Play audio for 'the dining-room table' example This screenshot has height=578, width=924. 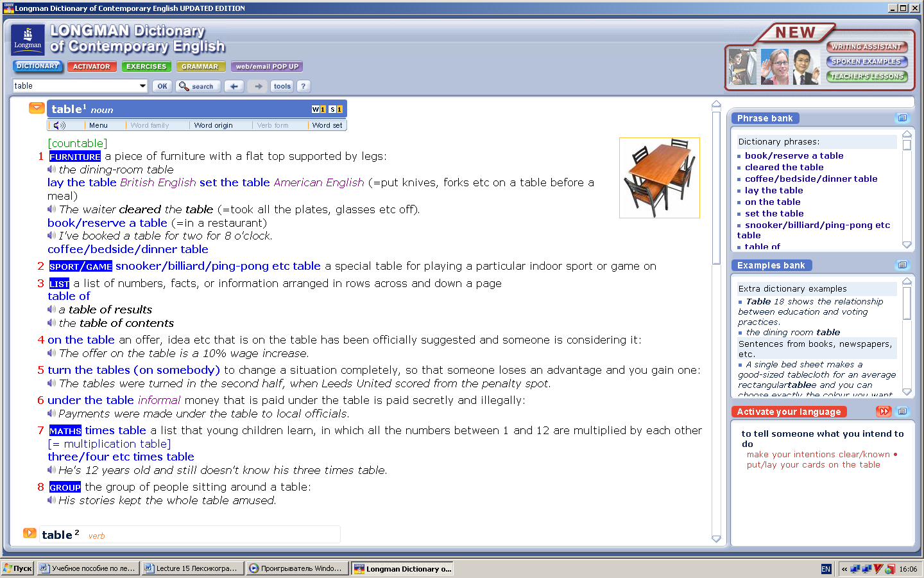[x=51, y=170]
